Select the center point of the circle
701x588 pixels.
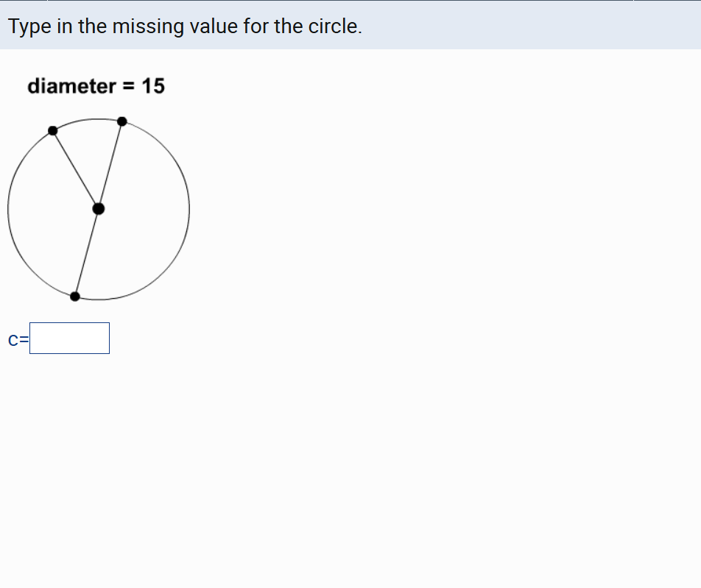99,208
